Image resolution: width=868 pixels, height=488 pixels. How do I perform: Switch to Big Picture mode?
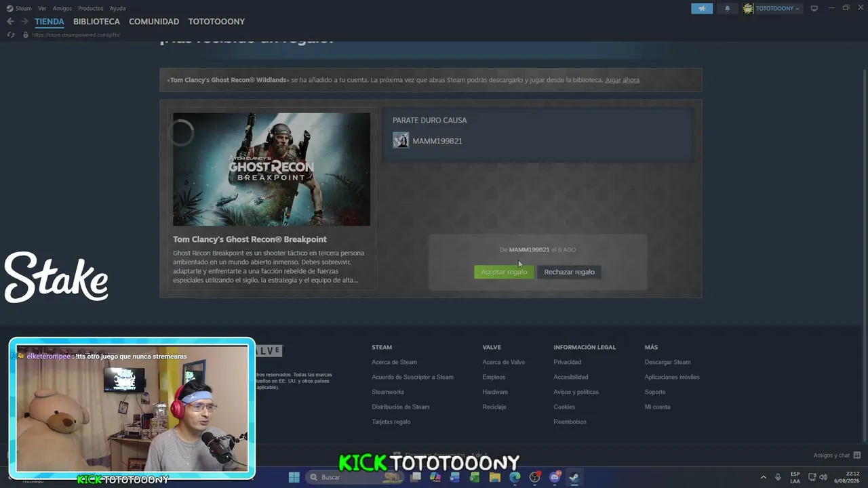814,8
